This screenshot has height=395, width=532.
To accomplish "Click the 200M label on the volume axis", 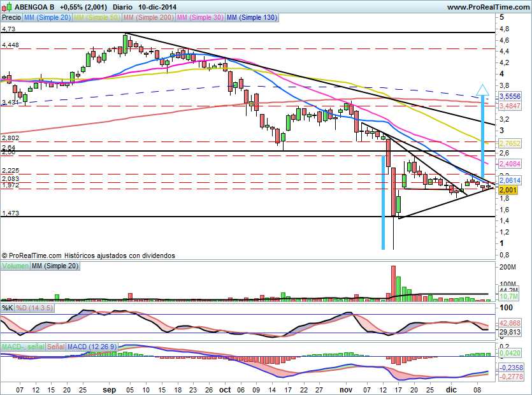I will pos(508,268).
